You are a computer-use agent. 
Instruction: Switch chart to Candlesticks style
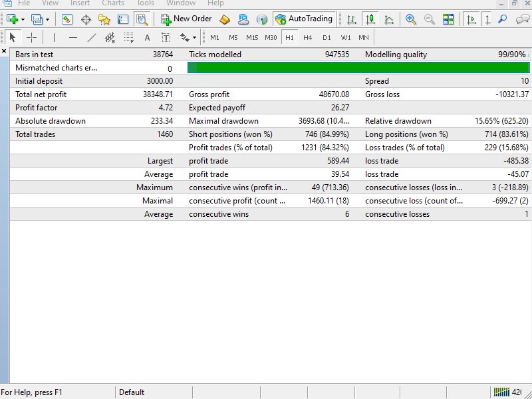(x=370, y=19)
